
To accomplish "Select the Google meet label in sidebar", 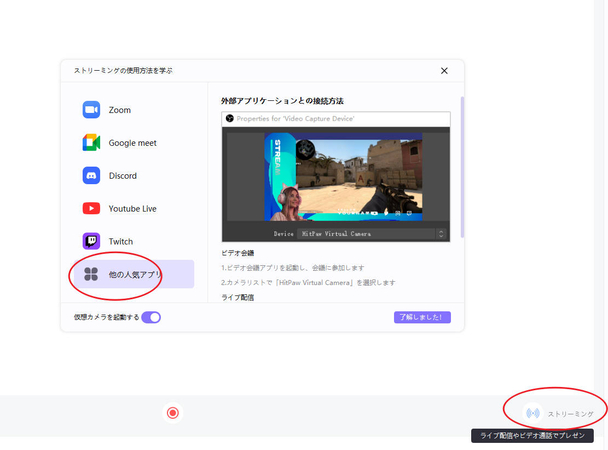I will [x=132, y=143].
